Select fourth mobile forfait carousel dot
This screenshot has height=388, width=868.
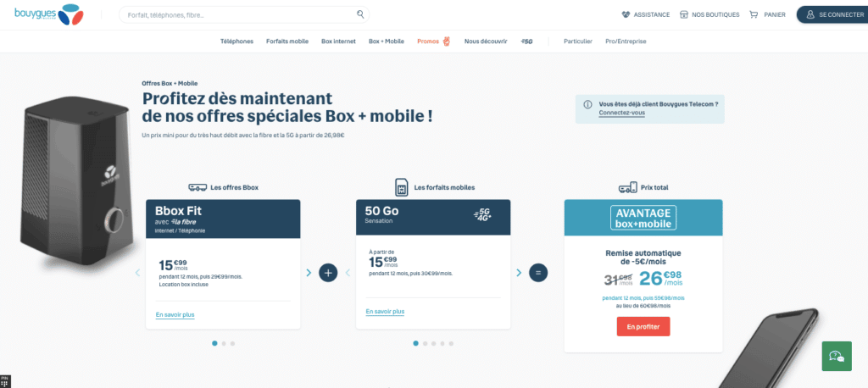(442, 343)
